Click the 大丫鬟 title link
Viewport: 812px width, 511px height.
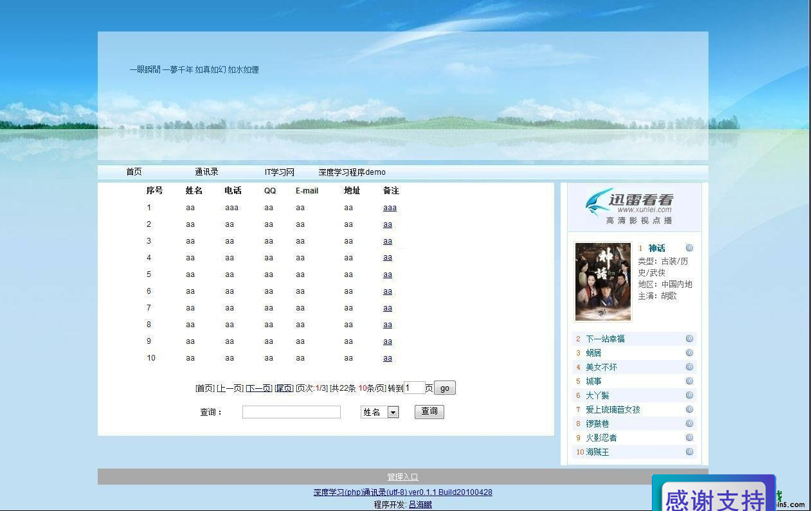[597, 395]
